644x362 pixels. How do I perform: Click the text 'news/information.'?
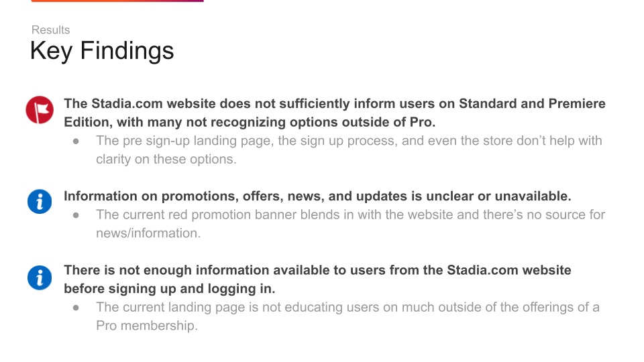click(148, 233)
